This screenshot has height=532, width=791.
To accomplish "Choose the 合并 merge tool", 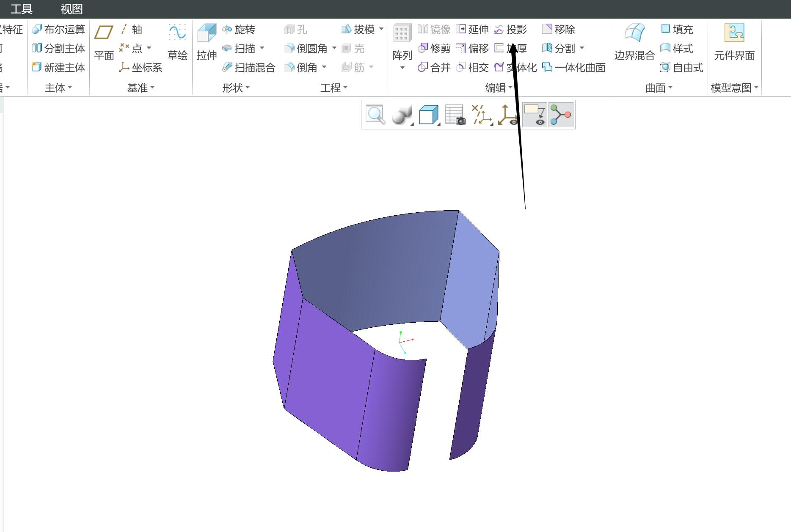I will click(434, 67).
